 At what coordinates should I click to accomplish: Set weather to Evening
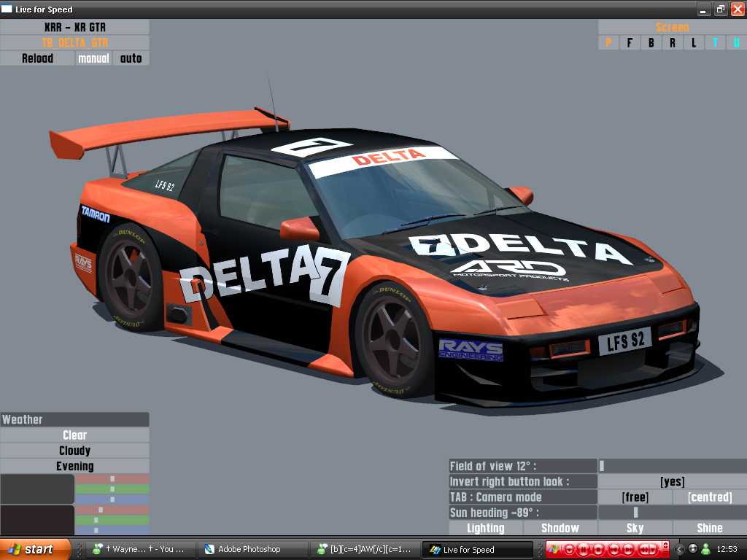point(75,466)
